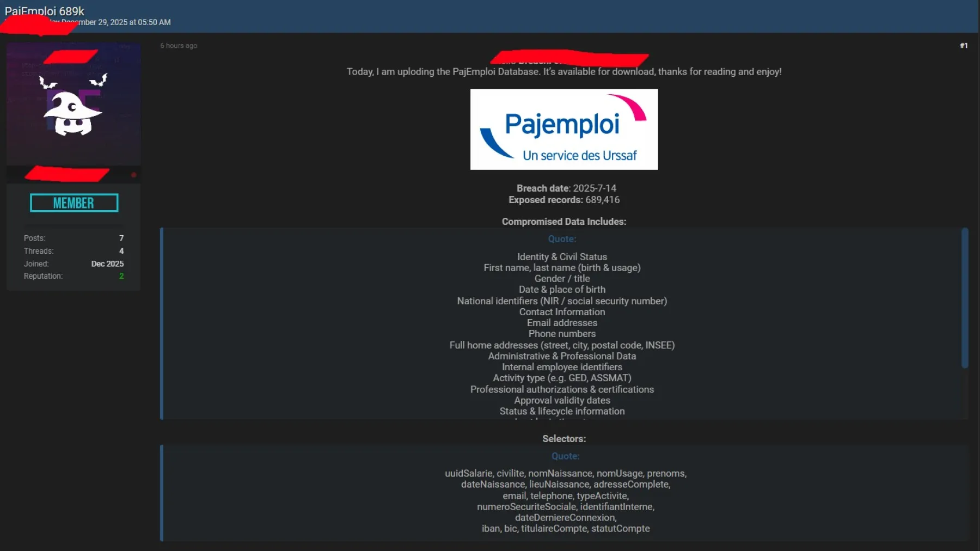The width and height of the screenshot is (980, 551).
Task: Click the Breach date line
Action: 566,188
